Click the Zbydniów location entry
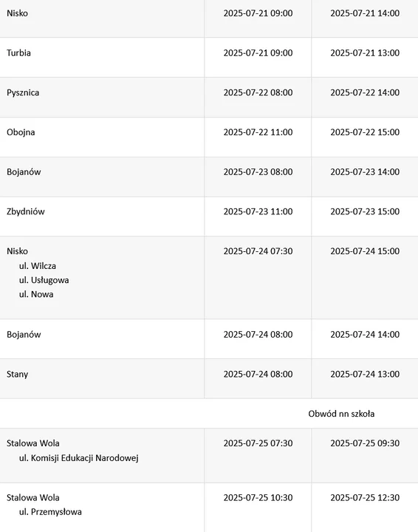This screenshot has width=418, height=532. click(x=25, y=212)
